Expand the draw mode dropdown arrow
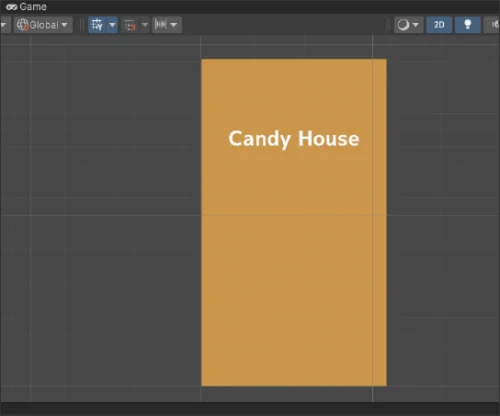This screenshot has height=416, width=500. click(416, 25)
